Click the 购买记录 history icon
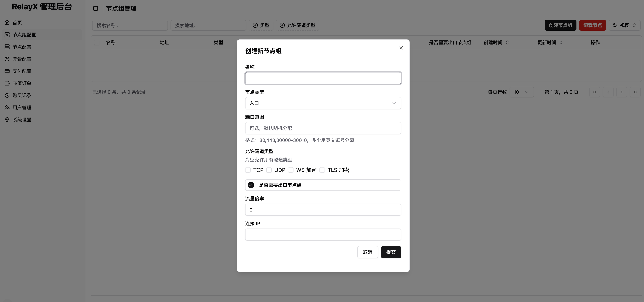This screenshot has height=302, width=644. 7,95
